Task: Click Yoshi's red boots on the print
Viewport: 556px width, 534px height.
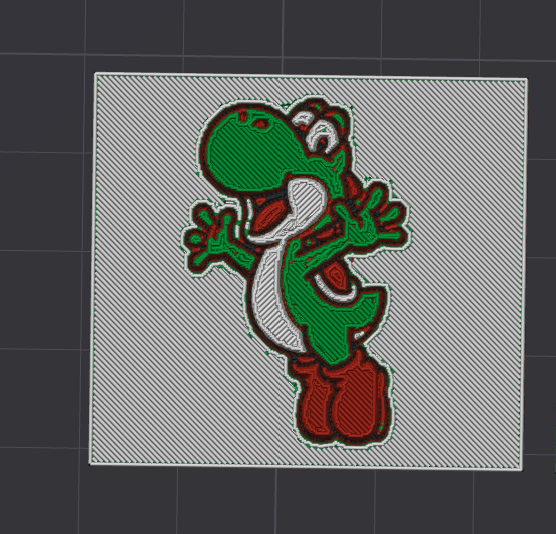Action: tap(342, 398)
